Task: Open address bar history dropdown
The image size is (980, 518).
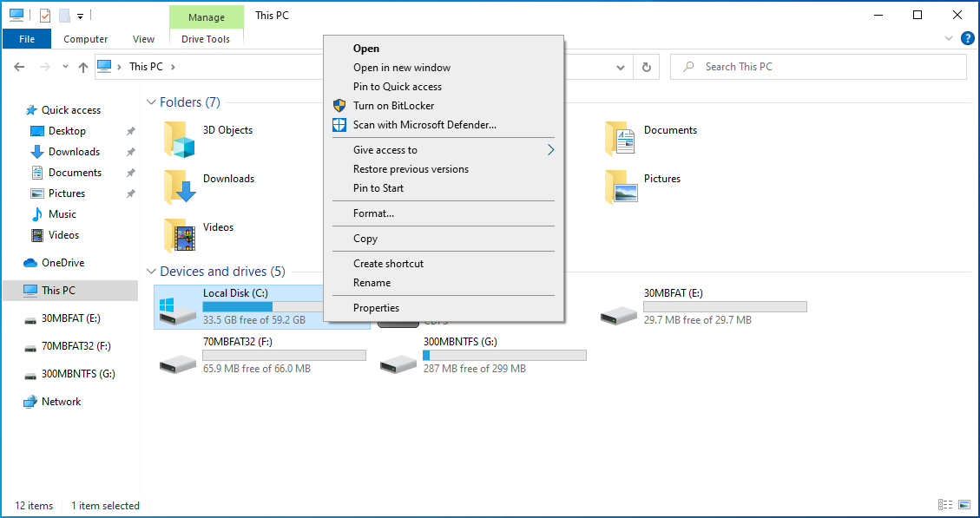Action: point(621,67)
